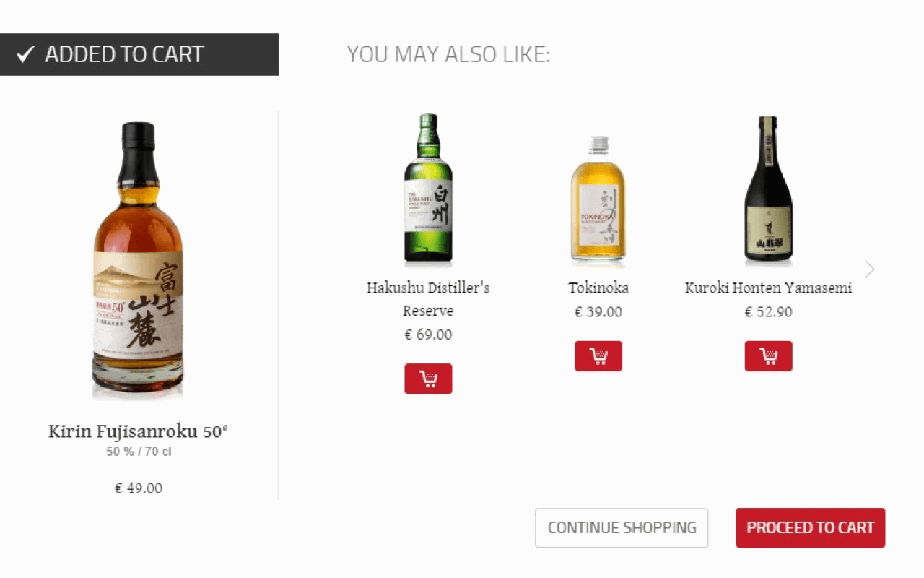Add Kuroki Honten Yamasemi to cart
This screenshot has width=924, height=578.
pos(768,356)
